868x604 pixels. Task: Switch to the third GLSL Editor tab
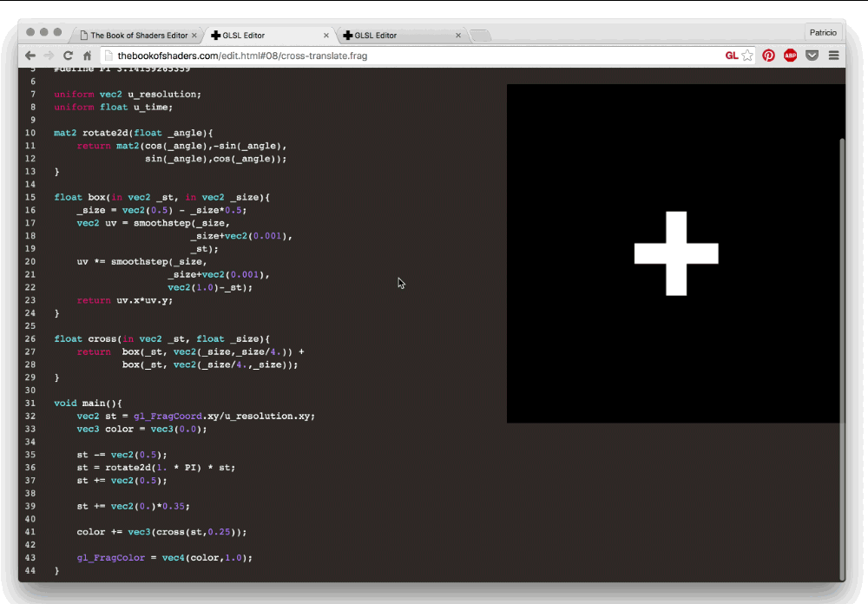[x=399, y=36]
